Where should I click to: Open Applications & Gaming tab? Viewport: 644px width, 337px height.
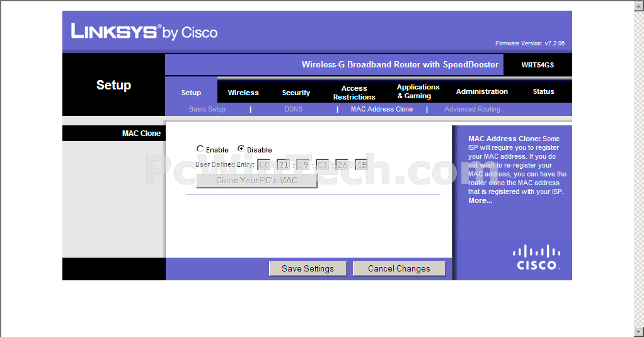click(x=418, y=91)
